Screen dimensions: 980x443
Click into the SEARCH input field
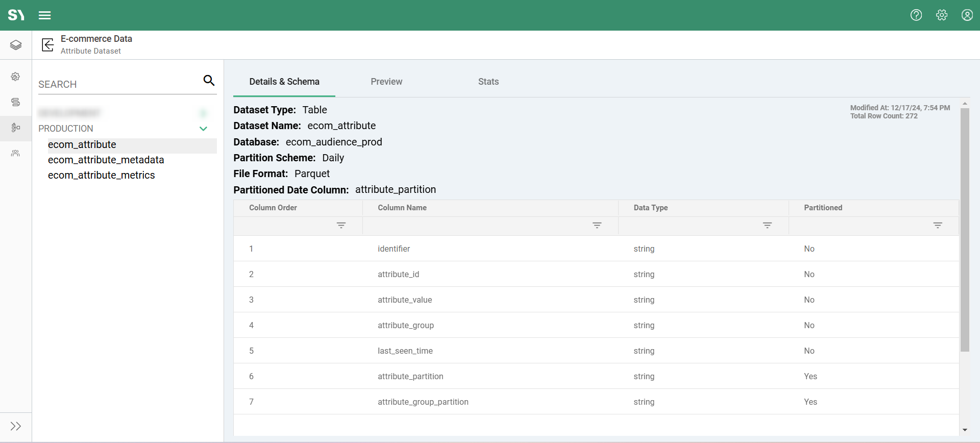[117, 84]
